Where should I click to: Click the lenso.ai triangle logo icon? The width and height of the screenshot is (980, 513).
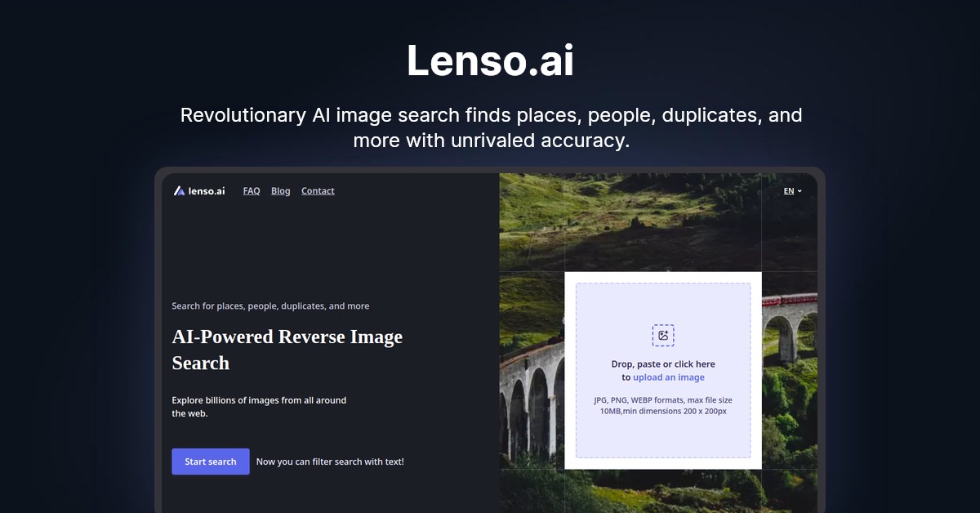(179, 191)
